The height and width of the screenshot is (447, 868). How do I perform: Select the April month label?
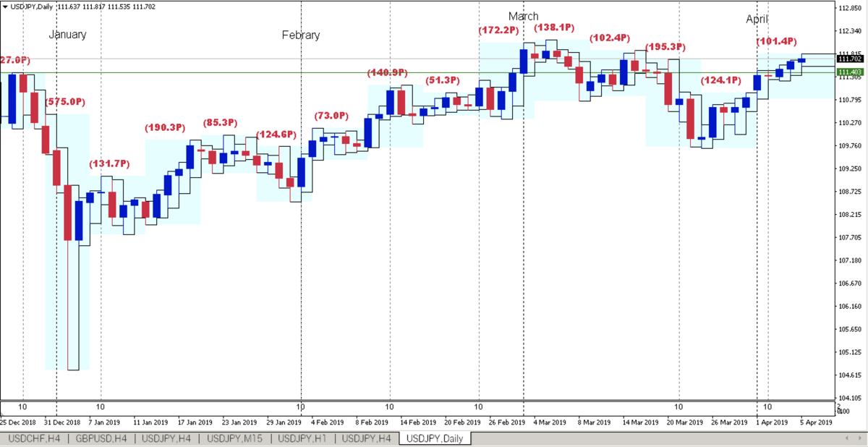pyautogui.click(x=757, y=20)
